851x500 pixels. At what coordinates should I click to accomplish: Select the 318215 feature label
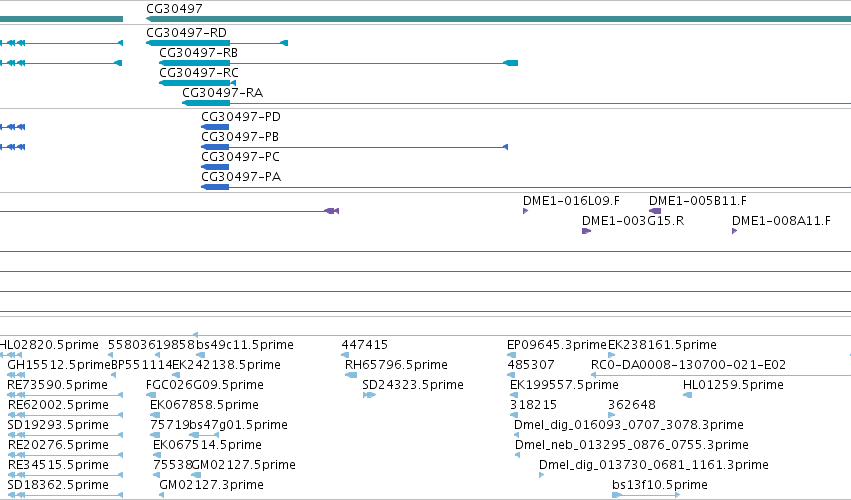pos(534,405)
